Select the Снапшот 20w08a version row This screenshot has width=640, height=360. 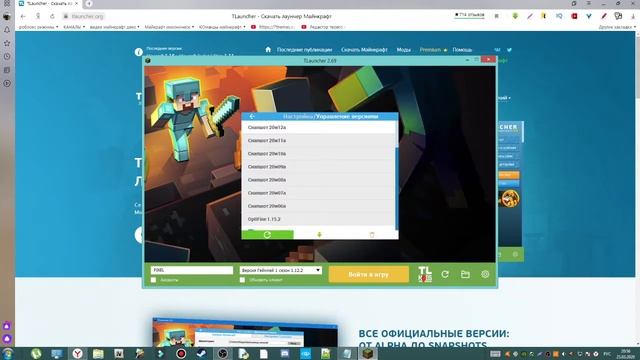click(318, 180)
